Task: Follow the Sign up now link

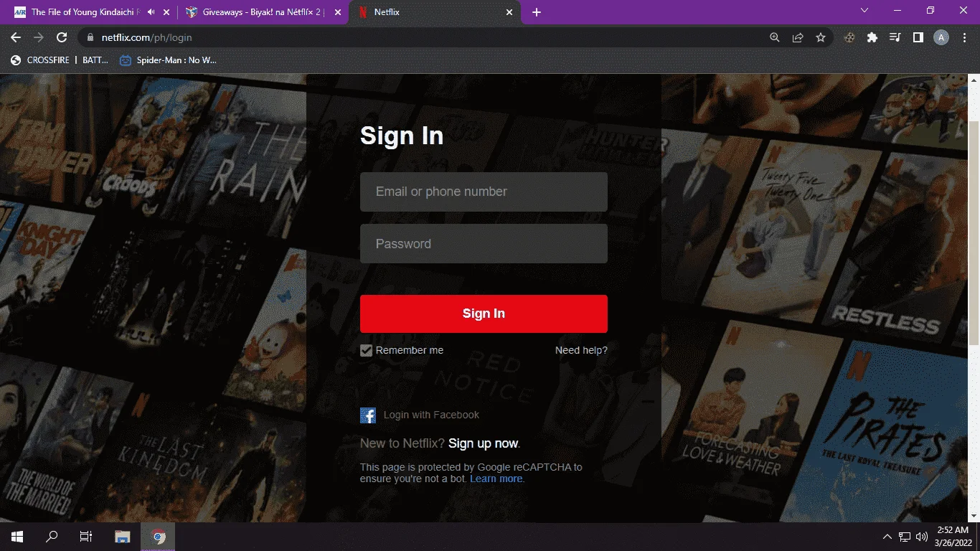Action: click(483, 443)
